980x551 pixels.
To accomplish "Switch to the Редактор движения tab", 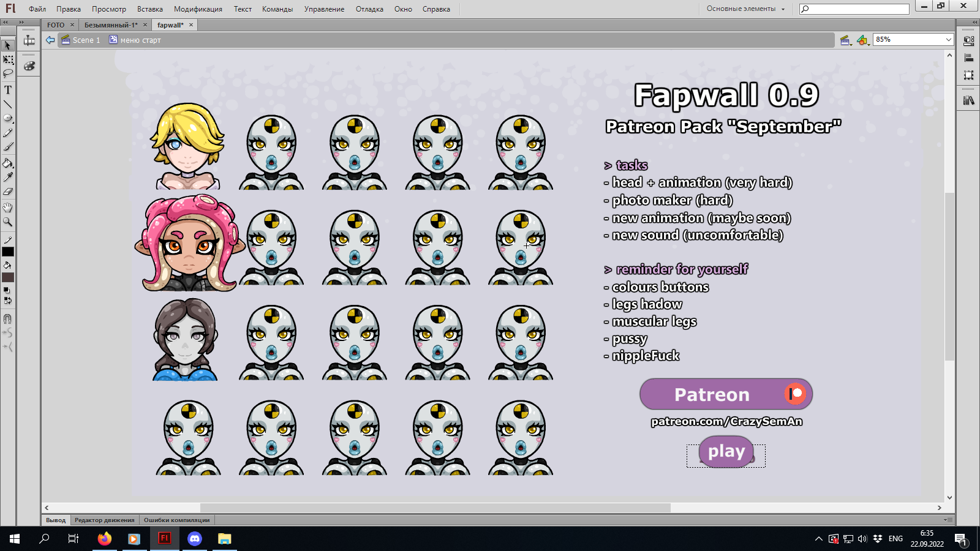I will pyautogui.click(x=105, y=520).
